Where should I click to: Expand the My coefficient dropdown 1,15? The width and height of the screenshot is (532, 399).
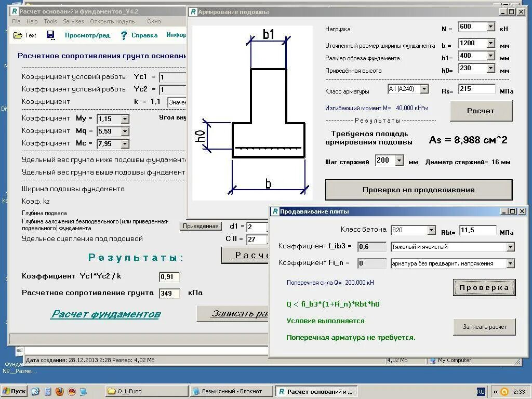[125, 119]
